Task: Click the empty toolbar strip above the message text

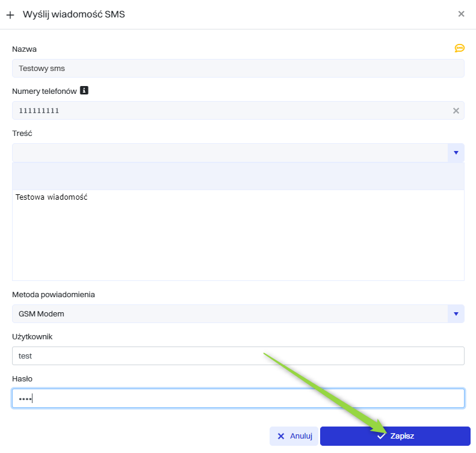Action: click(x=238, y=176)
